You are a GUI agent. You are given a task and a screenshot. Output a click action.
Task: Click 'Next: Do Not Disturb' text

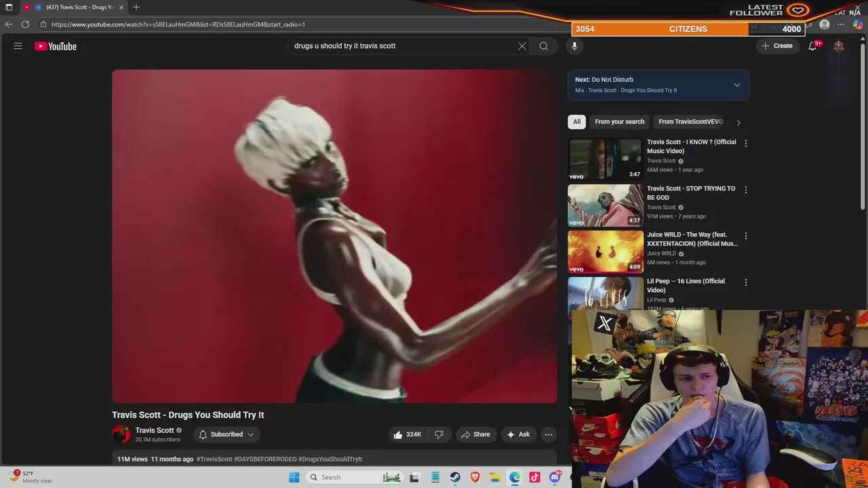(604, 79)
